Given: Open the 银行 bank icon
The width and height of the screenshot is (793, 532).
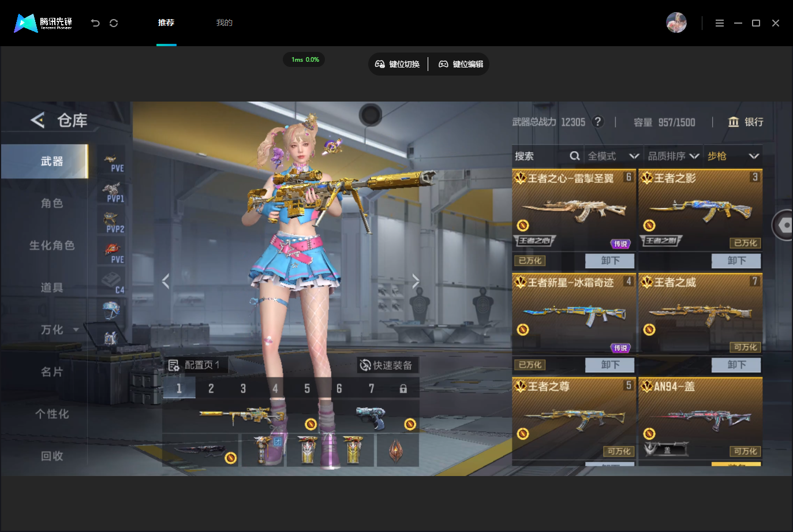Looking at the screenshot, I should click(733, 122).
